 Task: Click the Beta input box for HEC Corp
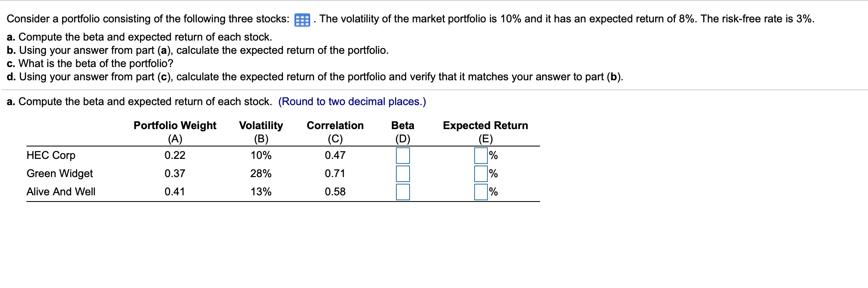pos(403,156)
